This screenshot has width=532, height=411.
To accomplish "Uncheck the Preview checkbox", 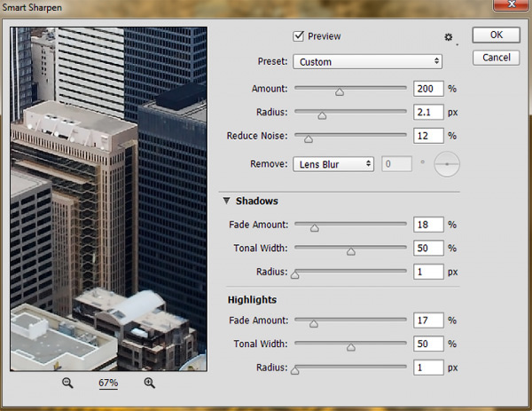I will coord(298,36).
